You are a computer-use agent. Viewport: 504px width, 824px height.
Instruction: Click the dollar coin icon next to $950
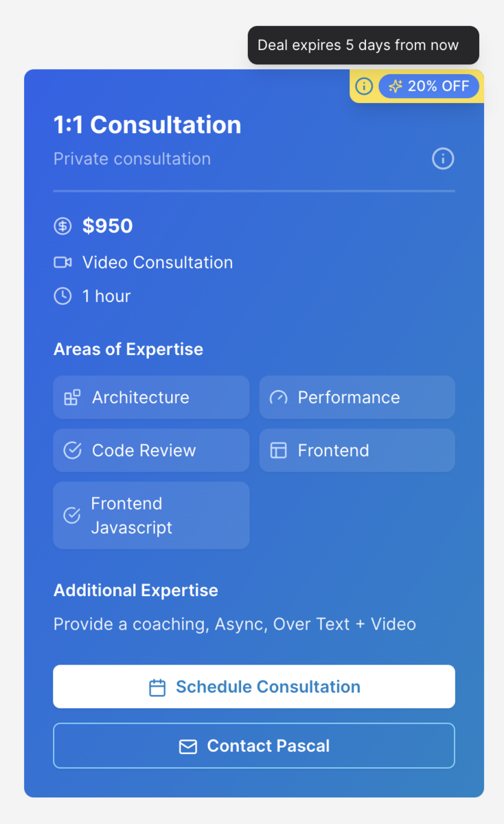[x=62, y=226]
